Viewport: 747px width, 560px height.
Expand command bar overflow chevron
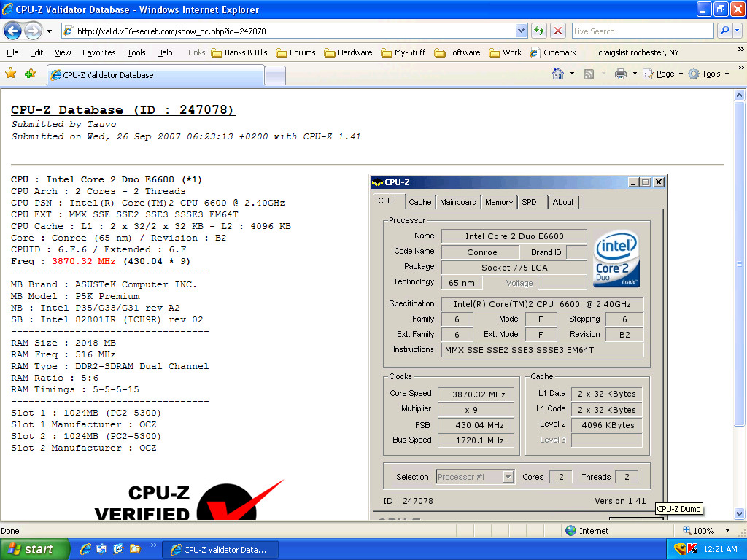741,68
